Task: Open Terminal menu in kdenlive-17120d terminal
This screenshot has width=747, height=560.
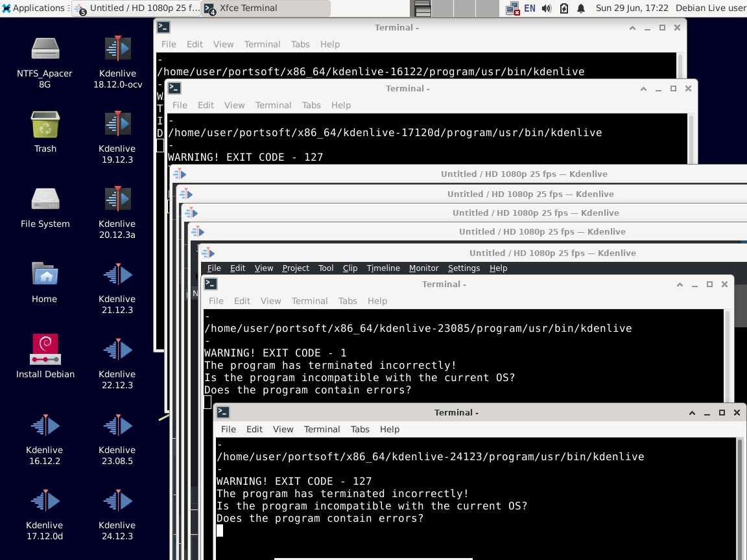Action: 273,105
